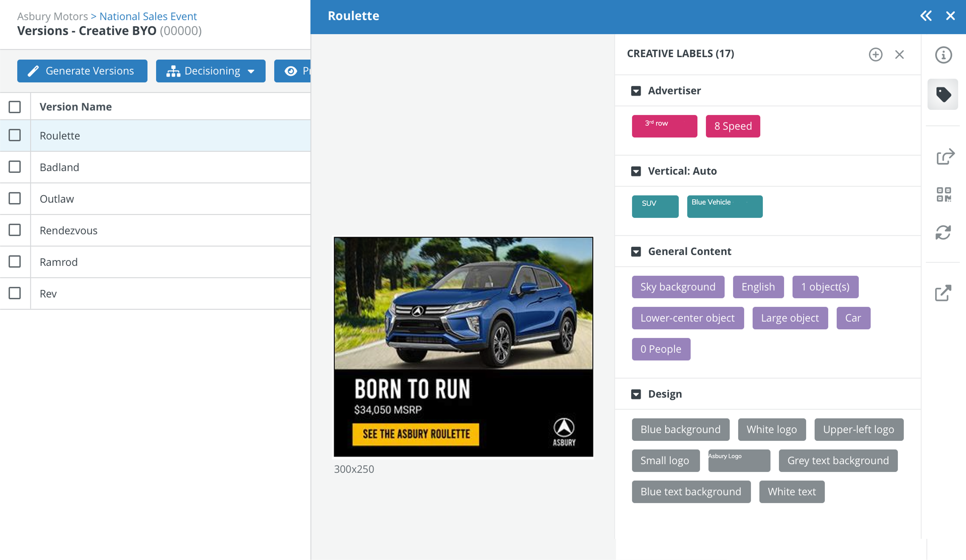Click the English label tag
Screen dimensions: 966x560
[758, 287]
